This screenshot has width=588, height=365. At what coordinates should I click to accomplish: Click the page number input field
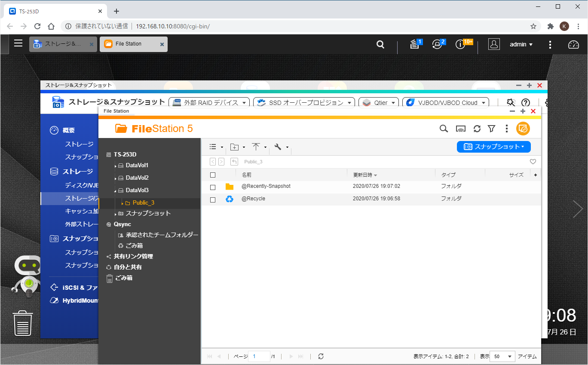[x=259, y=356]
